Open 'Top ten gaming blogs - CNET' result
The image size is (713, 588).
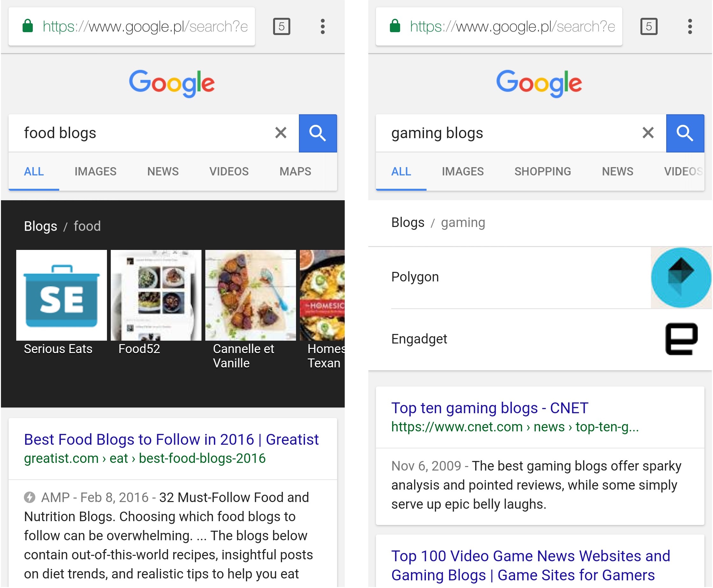point(490,408)
